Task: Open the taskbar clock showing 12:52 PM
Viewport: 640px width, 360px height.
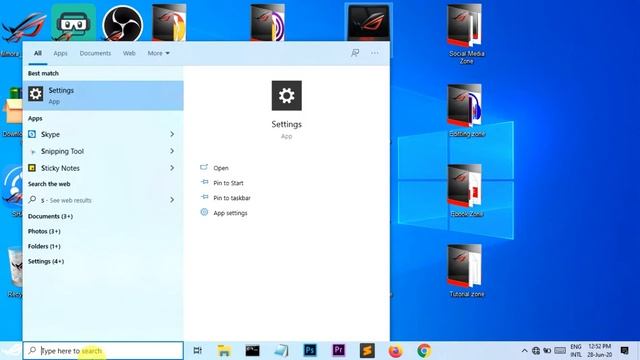Action: (x=600, y=351)
